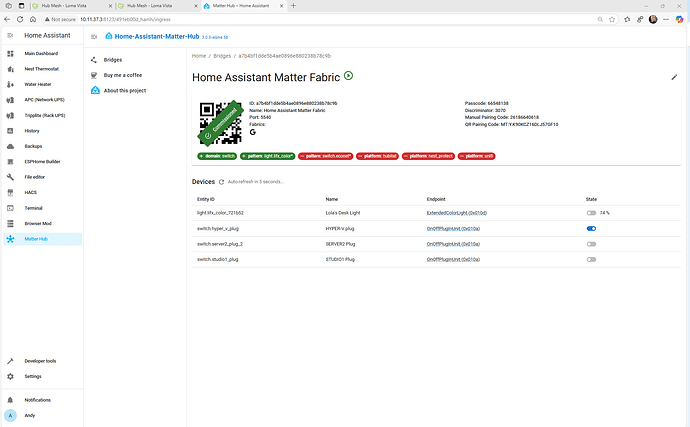Open Notifications in the sidebar

[x=37, y=399]
